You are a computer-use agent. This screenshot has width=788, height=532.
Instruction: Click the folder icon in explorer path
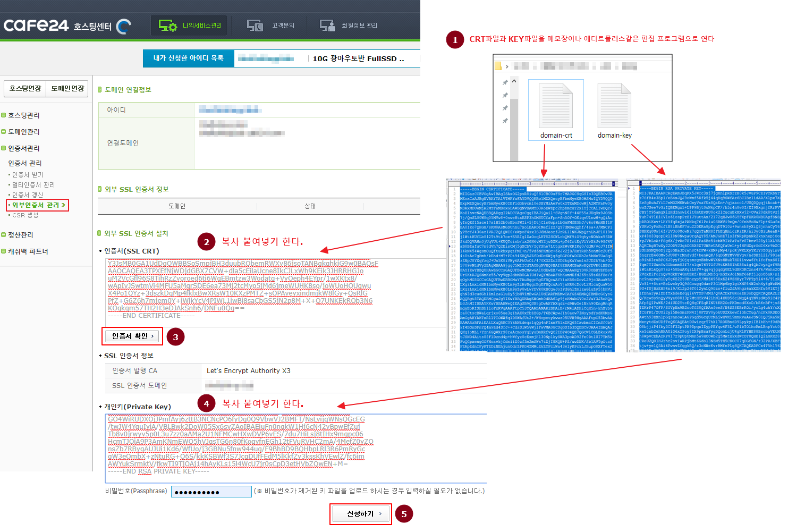[498, 66]
